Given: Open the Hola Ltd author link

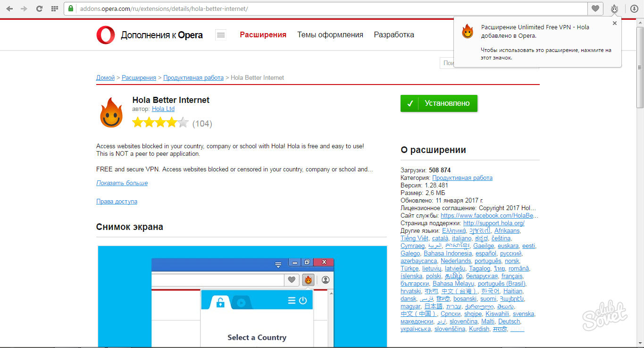Looking at the screenshot, I should click(163, 109).
